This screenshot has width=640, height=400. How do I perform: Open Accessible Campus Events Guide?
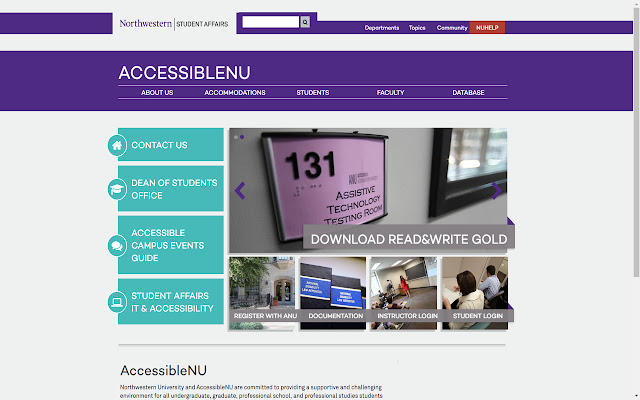point(171,245)
